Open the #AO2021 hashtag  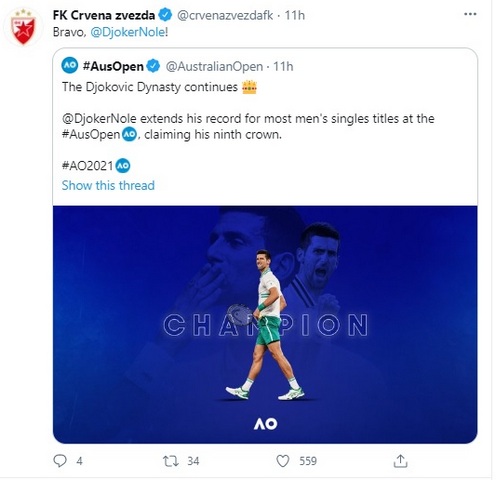pos(88,166)
